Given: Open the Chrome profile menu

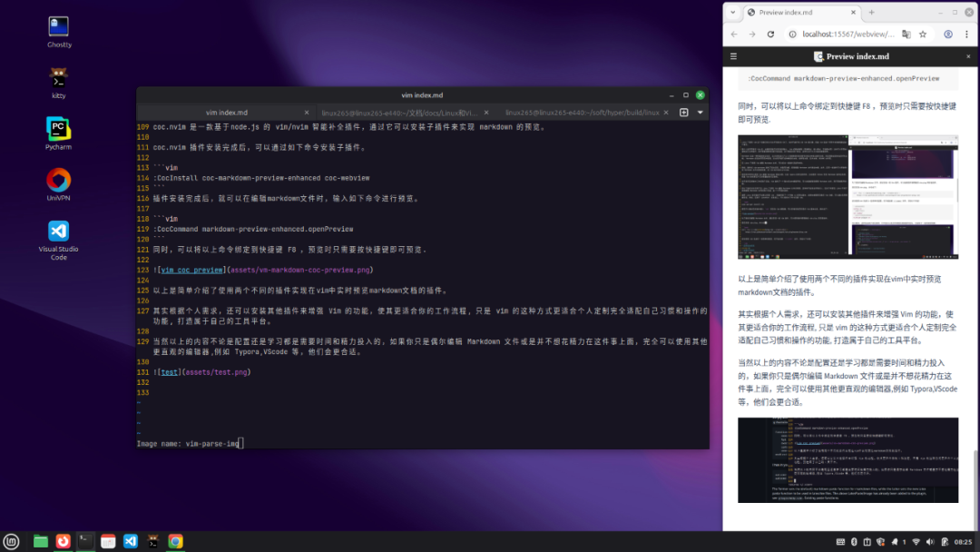Looking at the screenshot, I should click(948, 34).
